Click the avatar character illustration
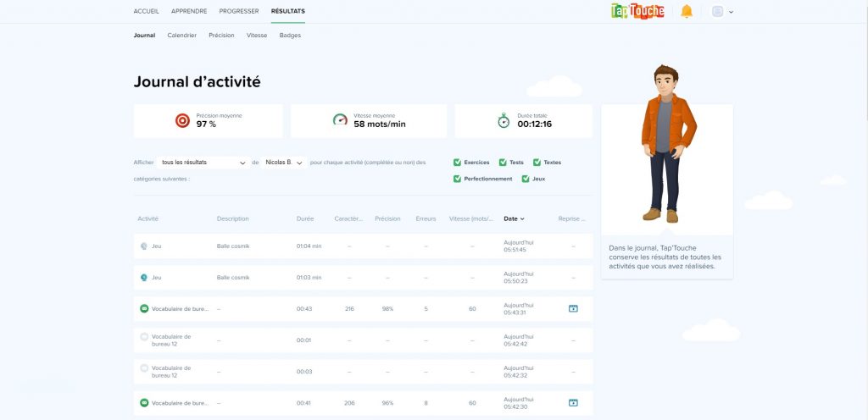This screenshot has width=868, height=420. (667, 144)
